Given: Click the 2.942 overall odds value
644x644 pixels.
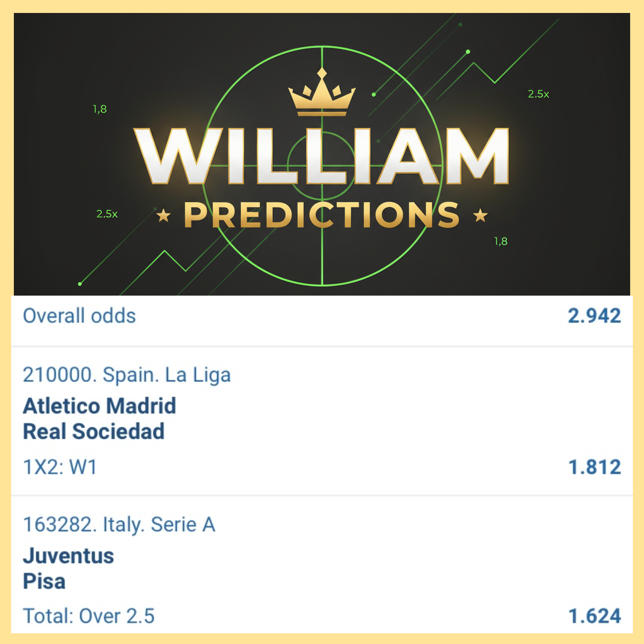Looking at the screenshot, I should [594, 316].
